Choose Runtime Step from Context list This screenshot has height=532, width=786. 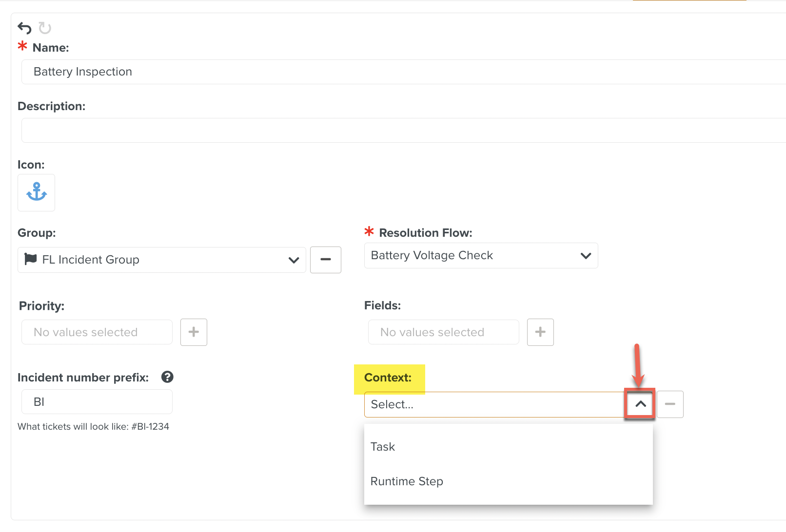tap(407, 481)
